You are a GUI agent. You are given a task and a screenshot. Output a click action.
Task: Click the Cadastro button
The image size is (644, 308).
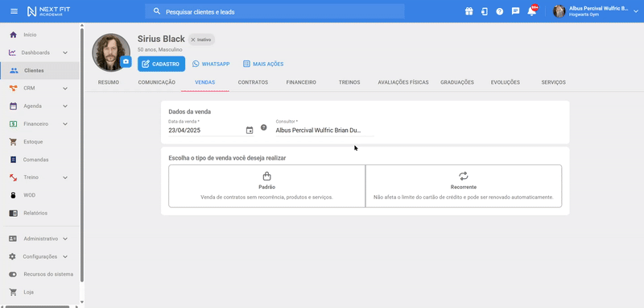click(162, 65)
